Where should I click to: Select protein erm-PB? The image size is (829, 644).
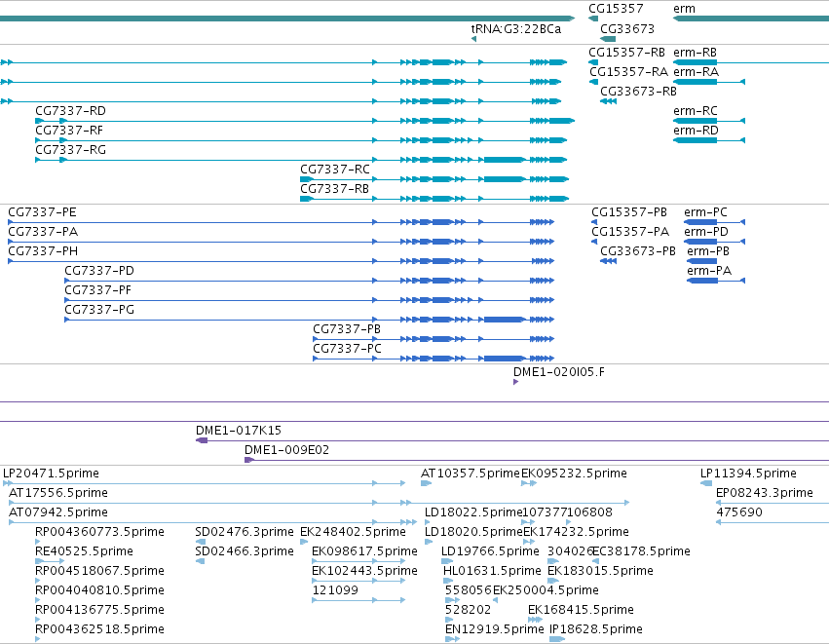[708, 251]
